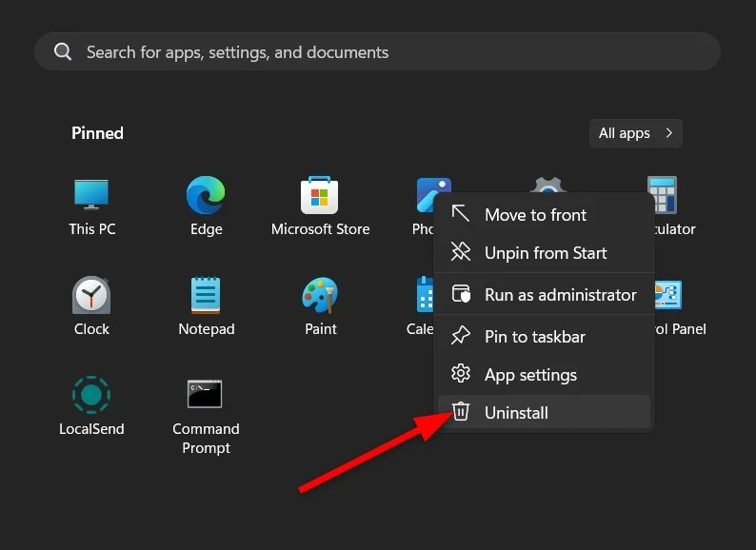Select Unpin from Start
The image size is (756, 550).
(x=546, y=253)
